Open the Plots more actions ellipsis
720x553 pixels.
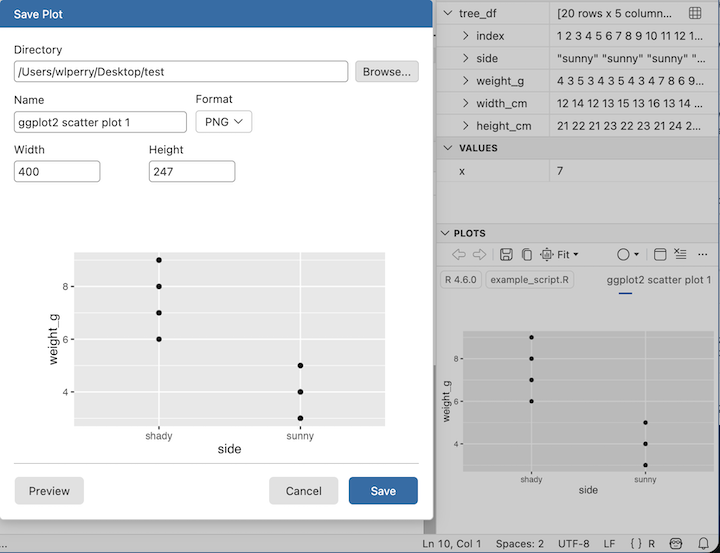click(703, 254)
